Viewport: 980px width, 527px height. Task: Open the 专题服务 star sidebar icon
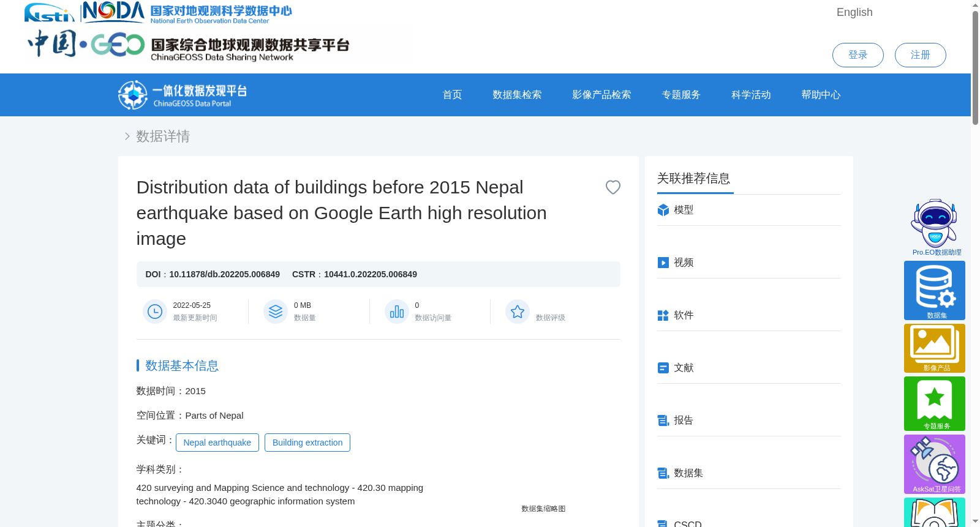(x=935, y=403)
